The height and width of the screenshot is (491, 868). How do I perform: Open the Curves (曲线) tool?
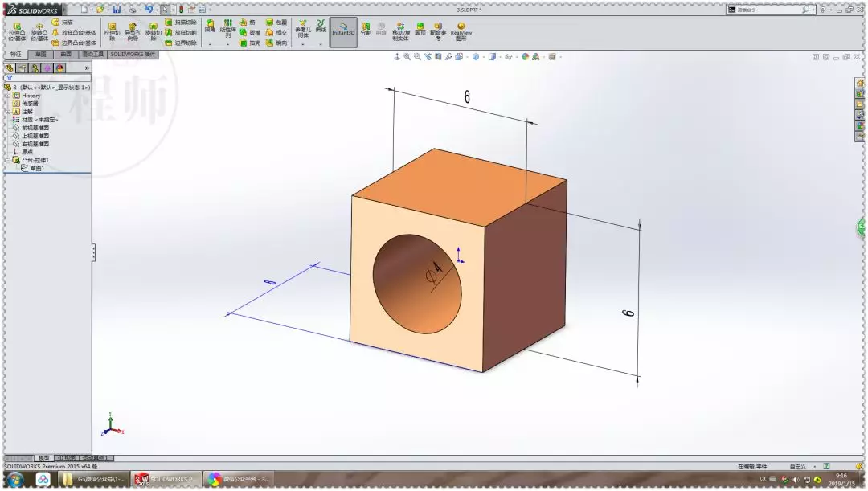click(321, 26)
